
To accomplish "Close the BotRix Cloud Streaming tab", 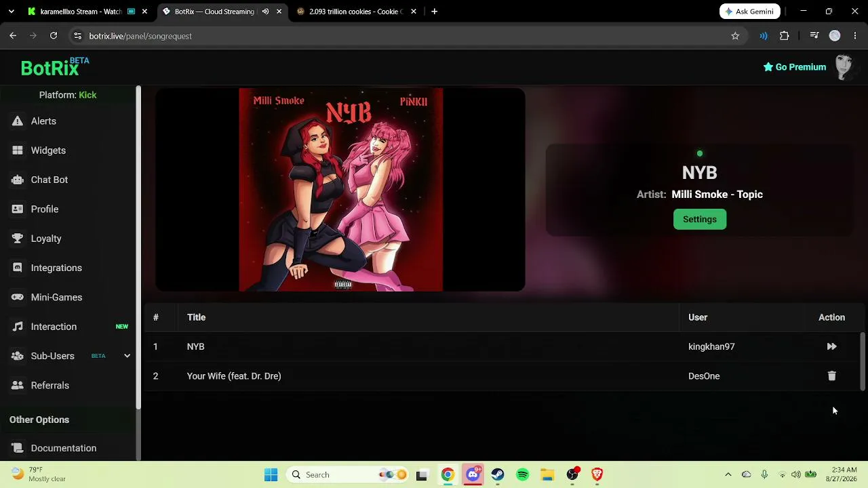I will [279, 12].
